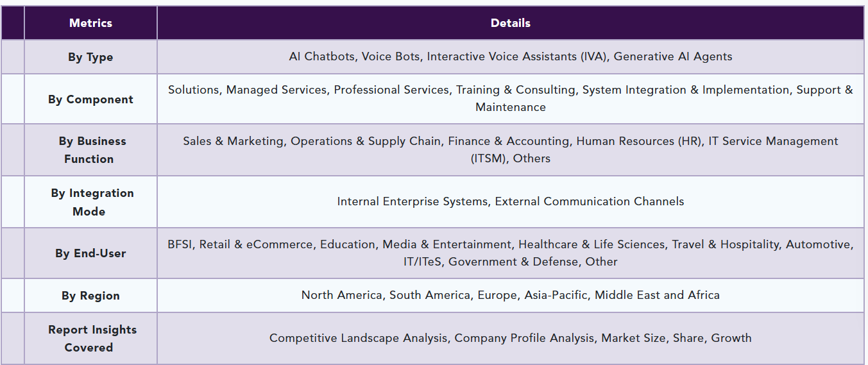Click the By Region row label

pyautogui.click(x=90, y=296)
